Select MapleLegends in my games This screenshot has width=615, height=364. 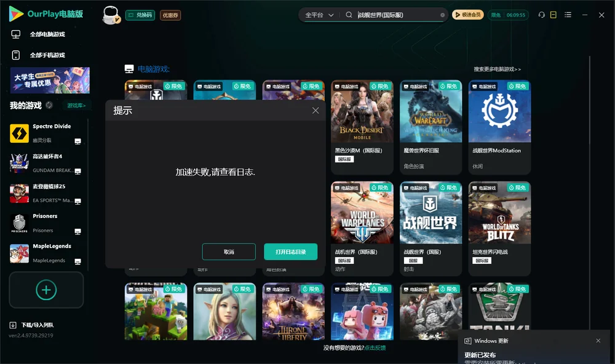click(46, 253)
